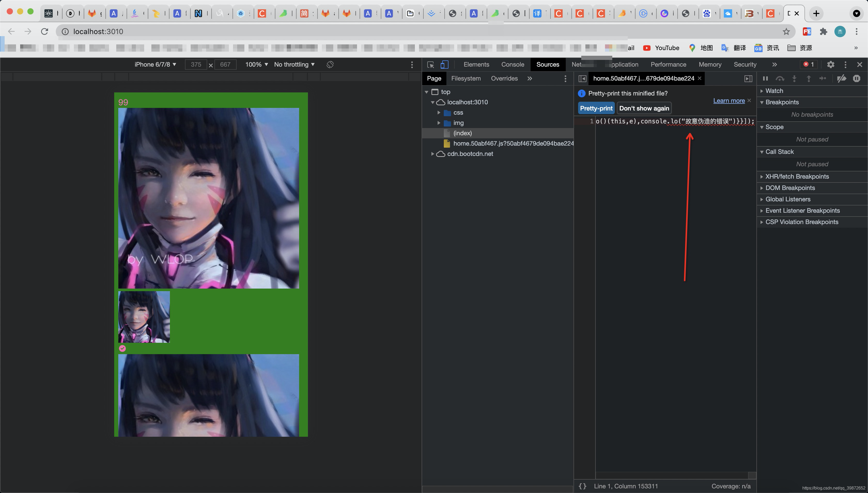Expand the cdn.bootcdn.net node

pyautogui.click(x=433, y=154)
